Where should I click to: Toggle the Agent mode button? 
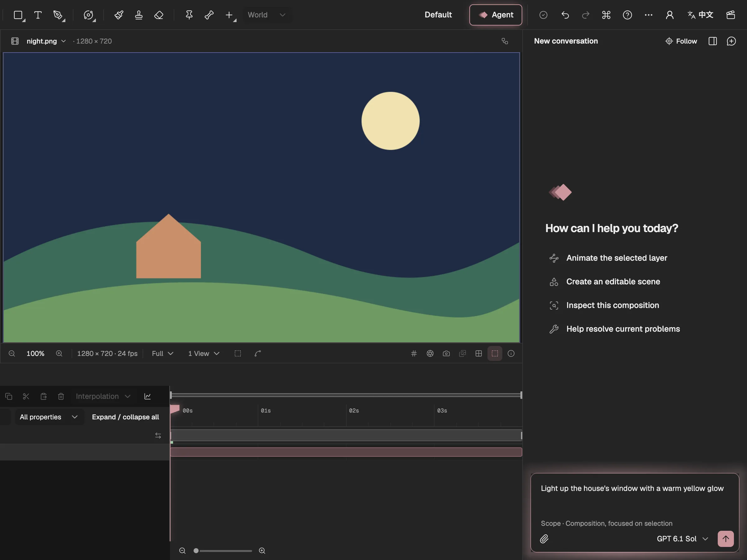coord(496,15)
